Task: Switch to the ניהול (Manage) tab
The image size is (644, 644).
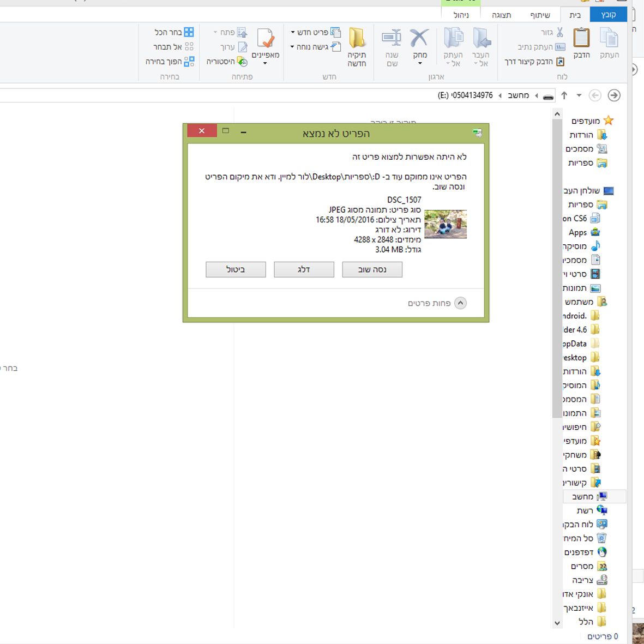Action: pos(461,15)
